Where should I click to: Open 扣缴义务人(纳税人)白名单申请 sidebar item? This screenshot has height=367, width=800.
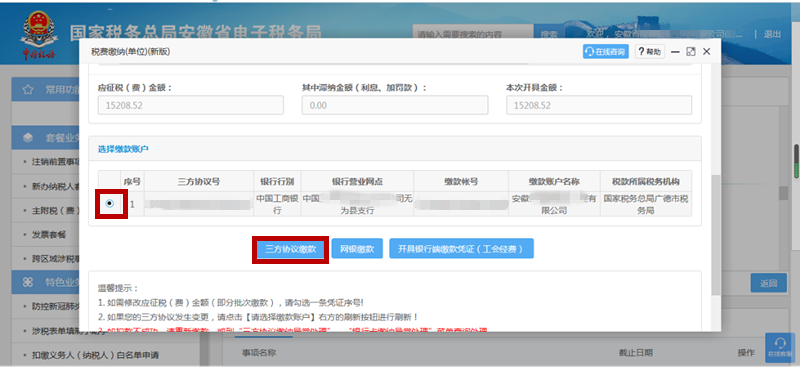95,355
